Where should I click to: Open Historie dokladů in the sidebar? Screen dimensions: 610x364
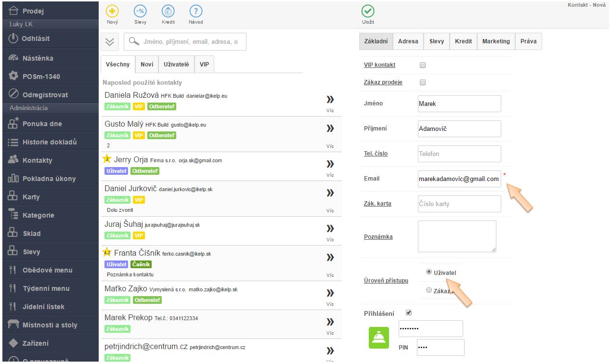49,142
